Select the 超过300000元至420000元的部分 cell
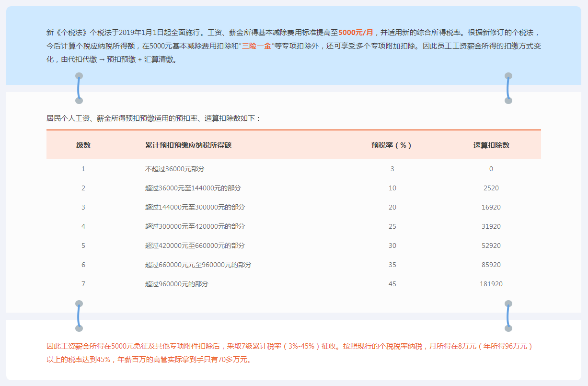Viewport: 588px width, 386px height. tap(195, 226)
